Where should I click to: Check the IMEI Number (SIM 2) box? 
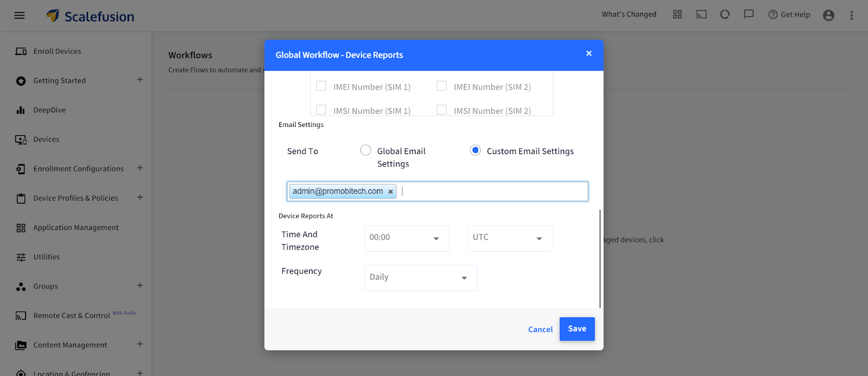click(x=442, y=86)
